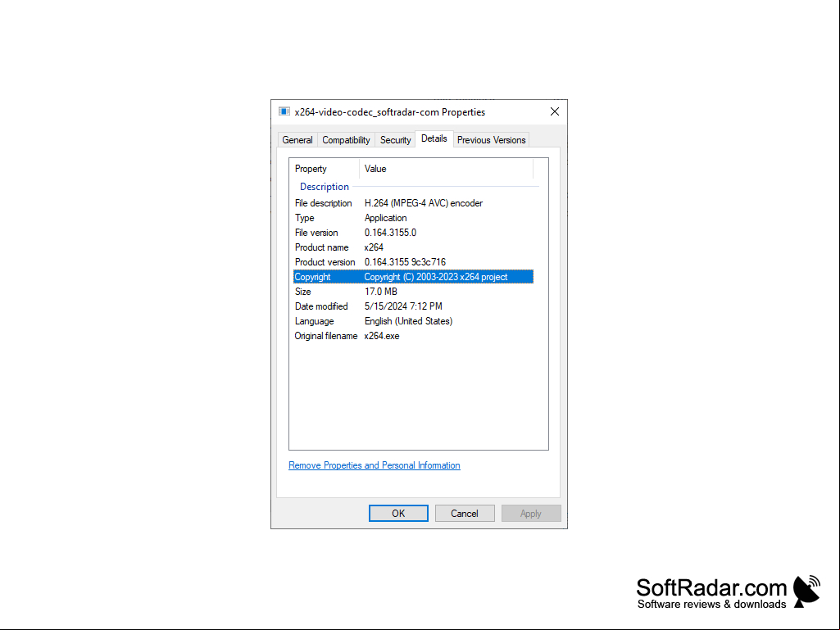Select the File description row label

[x=323, y=203]
